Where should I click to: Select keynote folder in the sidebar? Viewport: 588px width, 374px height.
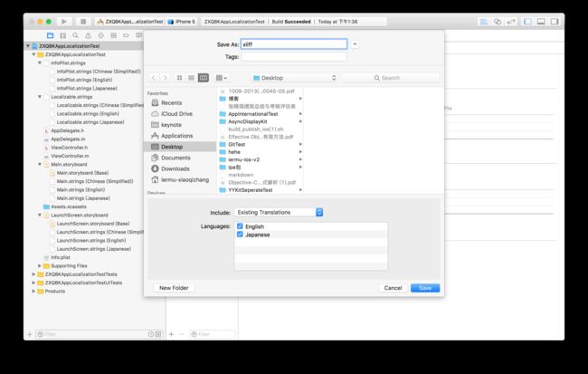[171, 125]
